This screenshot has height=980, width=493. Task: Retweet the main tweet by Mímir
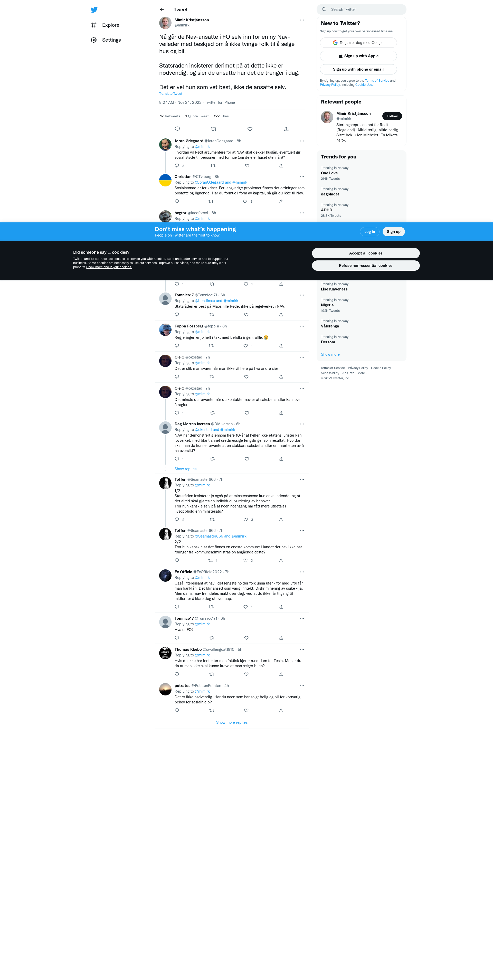213,129
